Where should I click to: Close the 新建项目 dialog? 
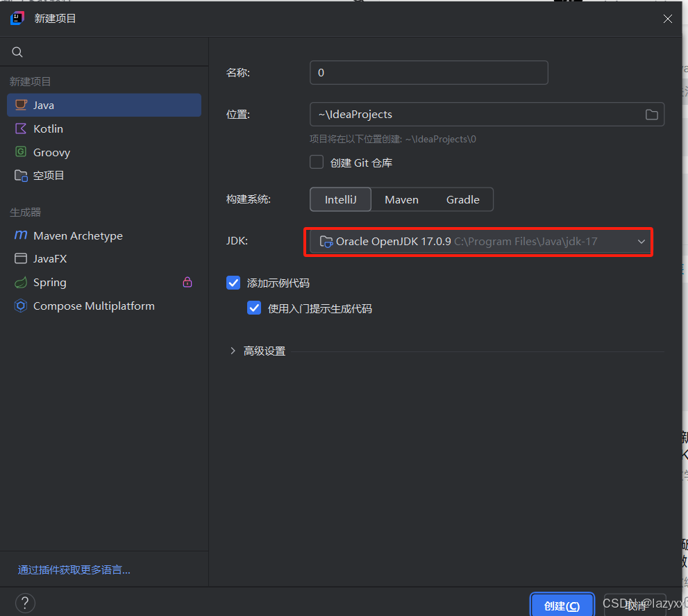pyautogui.click(x=667, y=19)
